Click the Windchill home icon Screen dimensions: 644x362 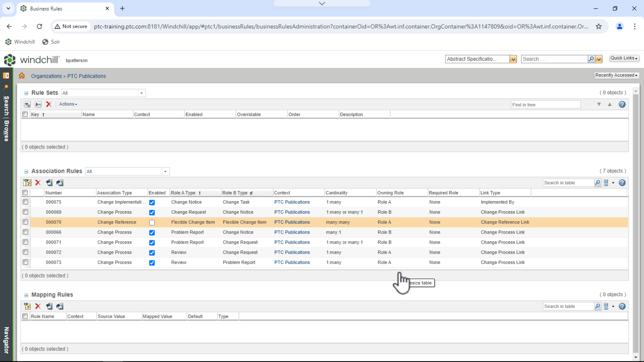22,76
